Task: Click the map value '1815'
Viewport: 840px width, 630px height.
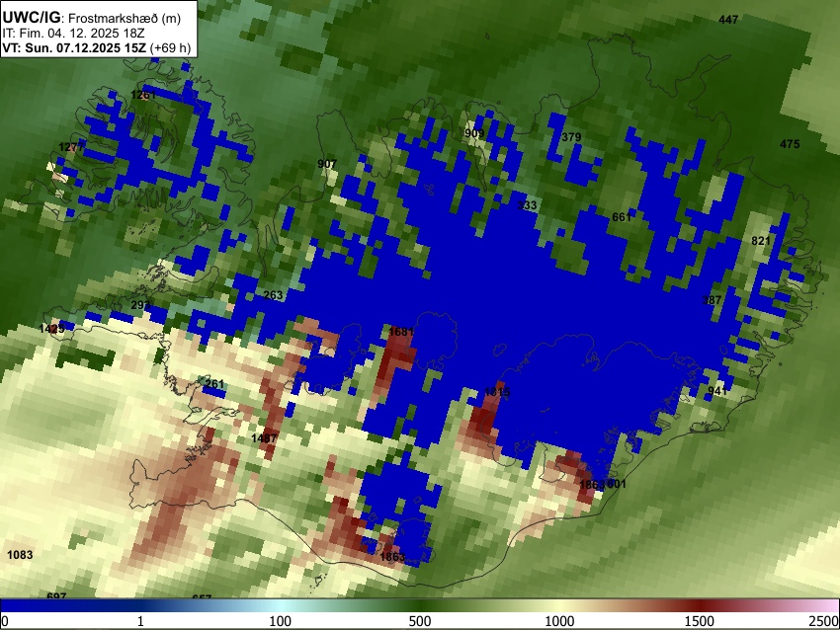Action: tap(497, 392)
